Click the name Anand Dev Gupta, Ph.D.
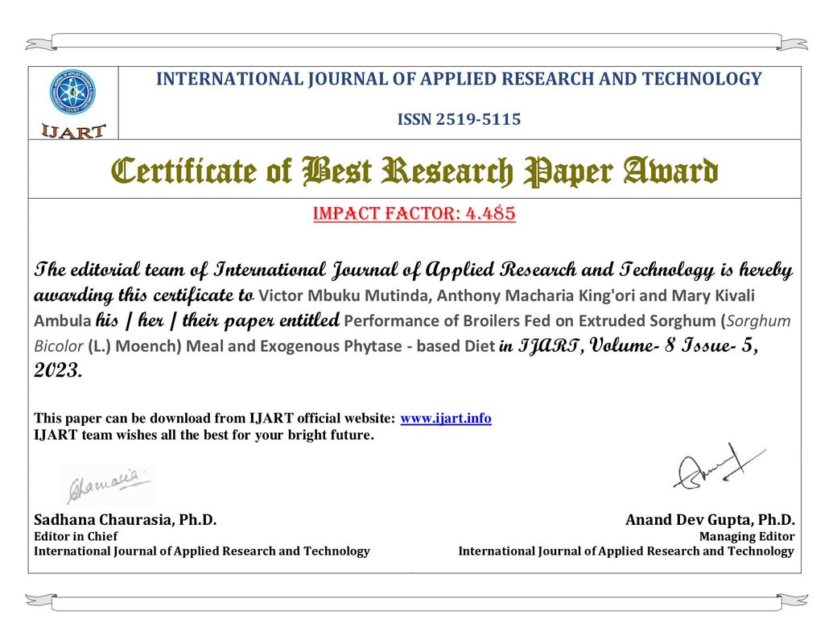This screenshot has width=833, height=644. coord(710,520)
